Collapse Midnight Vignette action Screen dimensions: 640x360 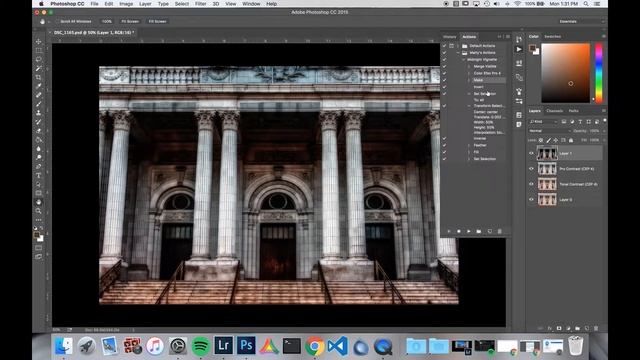pyautogui.click(x=464, y=60)
